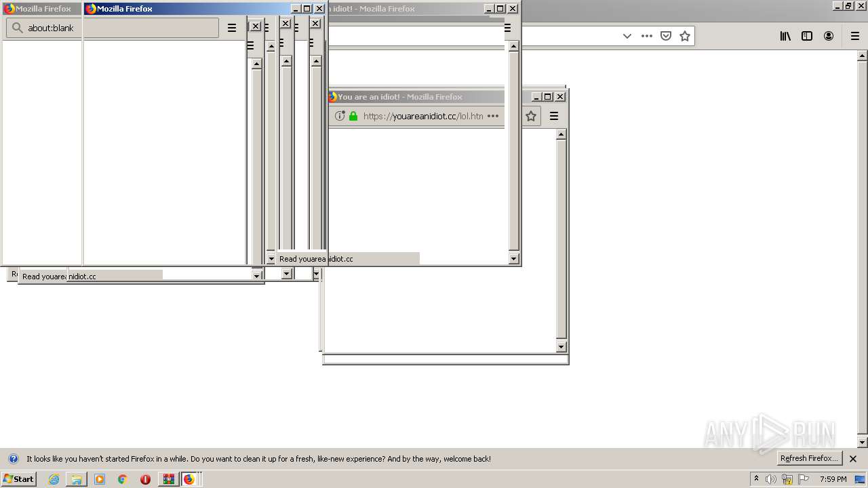Minimize the You are an idiot window
Viewport: 868px width, 488px height.
pos(536,96)
